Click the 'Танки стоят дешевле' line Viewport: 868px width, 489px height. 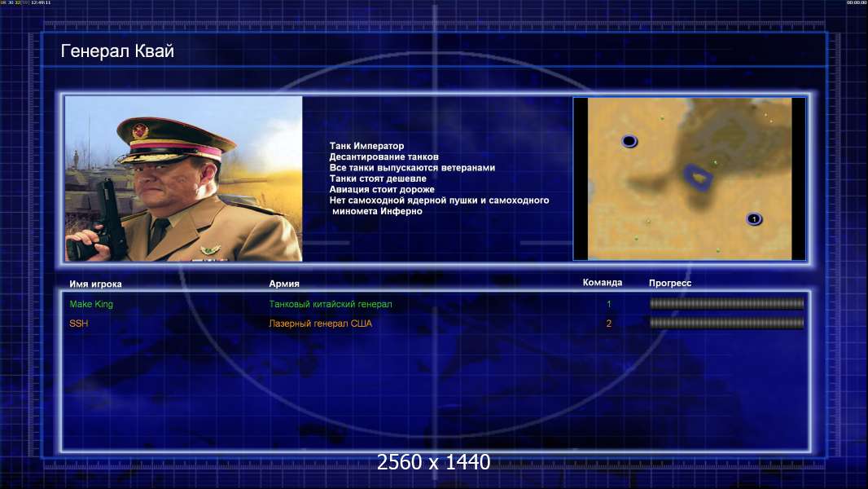coord(378,178)
